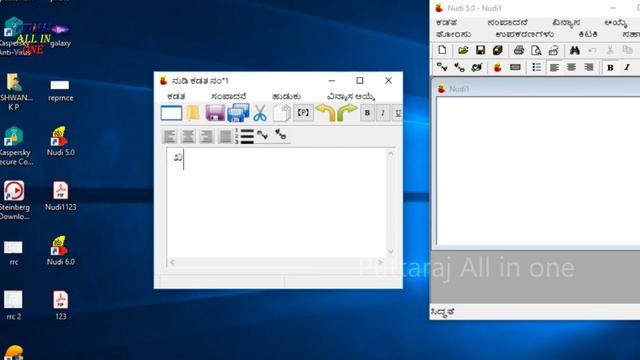The width and height of the screenshot is (640, 360).
Task: Align left in Nudi 5.0 toolbar
Action: 554,67
